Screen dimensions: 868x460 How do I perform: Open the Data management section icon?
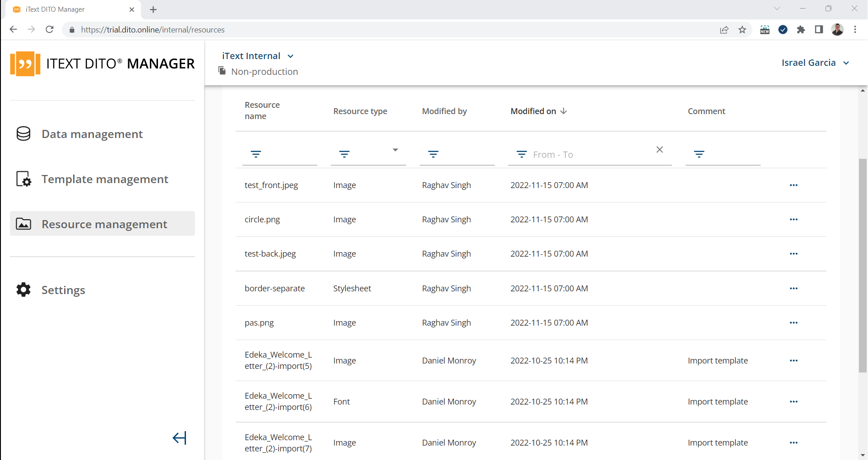[x=23, y=133]
